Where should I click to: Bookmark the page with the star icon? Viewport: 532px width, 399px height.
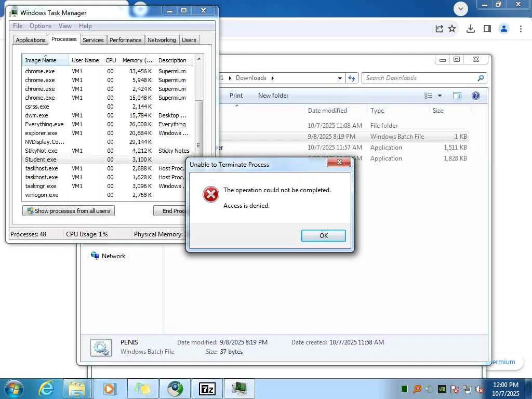tap(452, 29)
